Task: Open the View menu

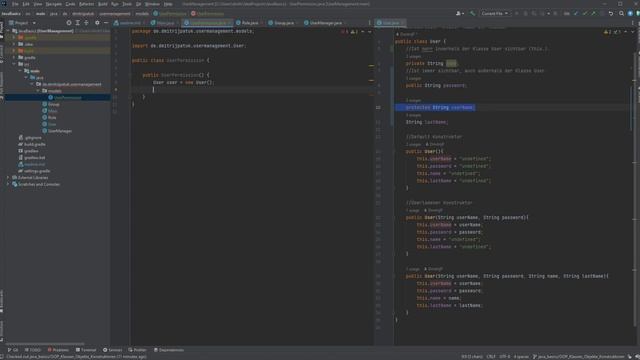Action: pyautogui.click(x=38, y=4)
